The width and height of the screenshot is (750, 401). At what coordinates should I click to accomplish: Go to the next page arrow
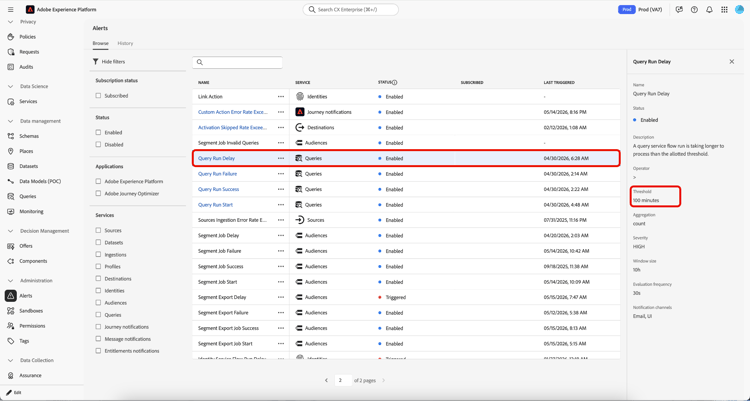383,380
